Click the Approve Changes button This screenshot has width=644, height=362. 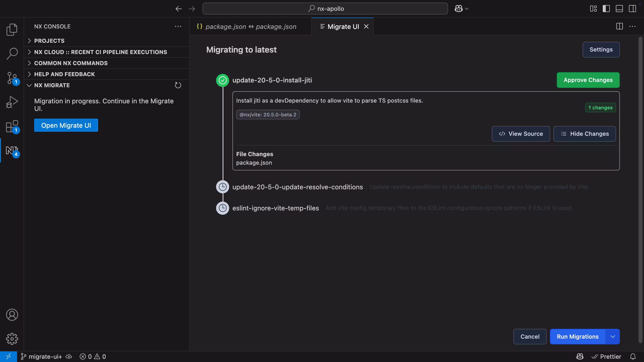pos(588,80)
